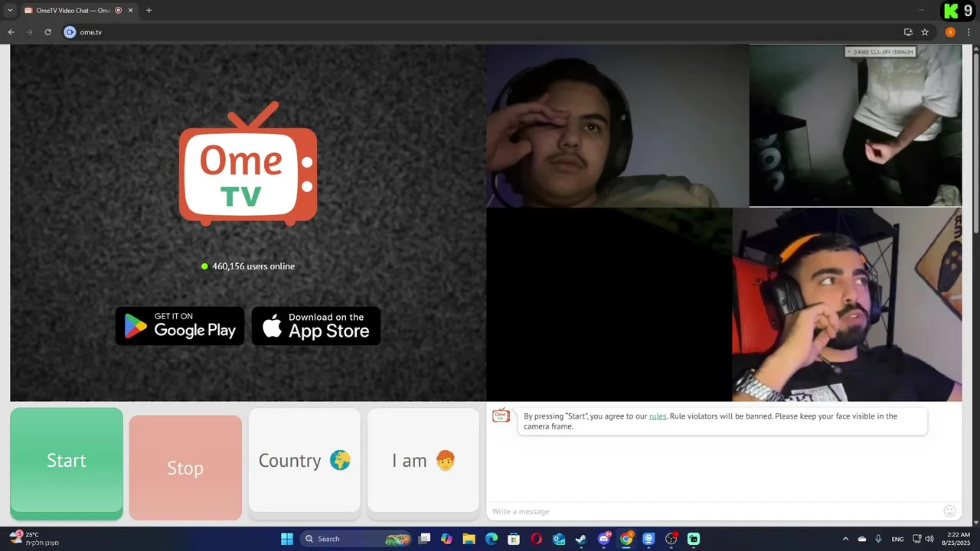980x551 pixels.
Task: Open Microsoft Store from taskbar
Action: 514,539
